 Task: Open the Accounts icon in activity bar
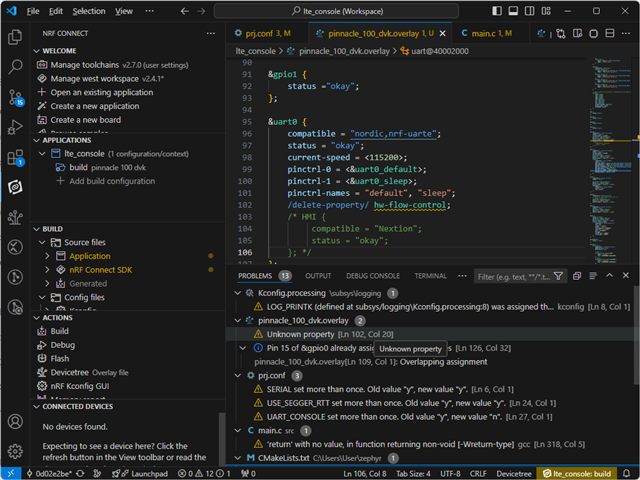[15, 421]
